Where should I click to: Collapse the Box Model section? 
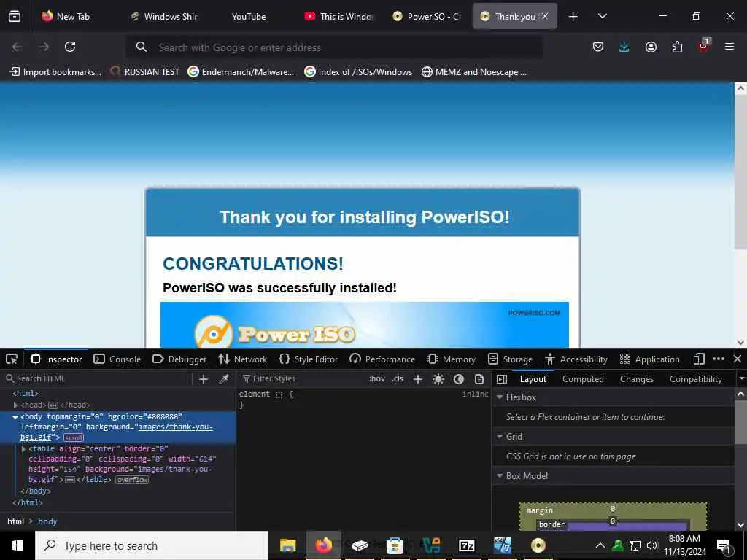[x=500, y=475]
